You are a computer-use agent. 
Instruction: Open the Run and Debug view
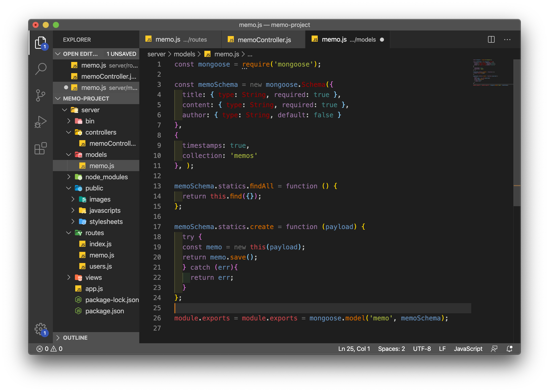pyautogui.click(x=41, y=122)
